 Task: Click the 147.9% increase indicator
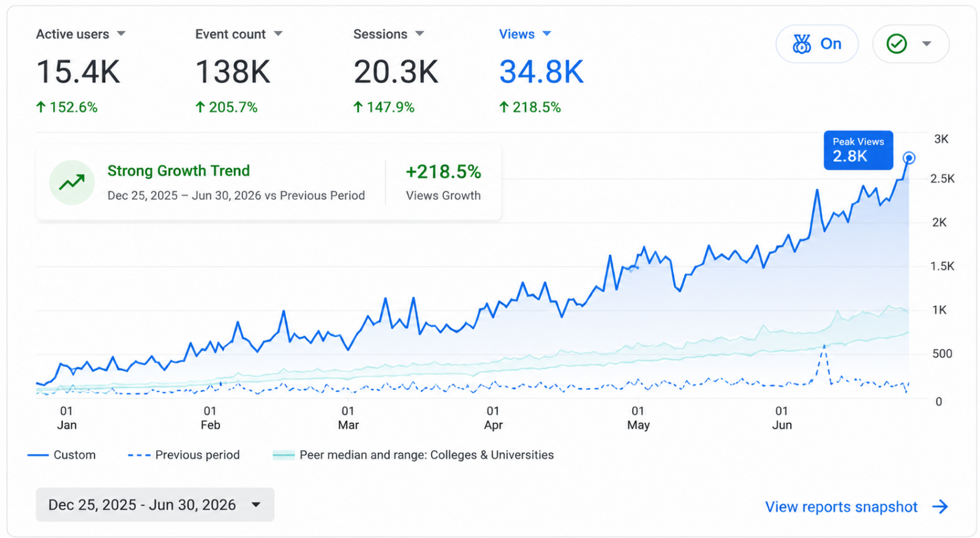coord(384,107)
